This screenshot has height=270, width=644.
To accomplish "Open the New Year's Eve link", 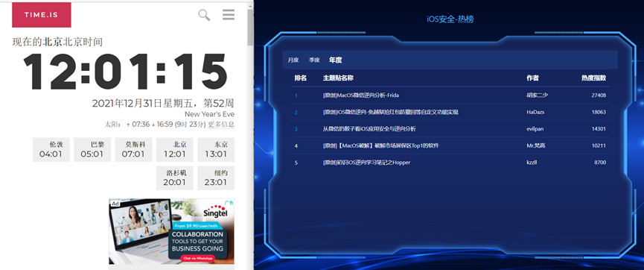I will pyautogui.click(x=209, y=114).
